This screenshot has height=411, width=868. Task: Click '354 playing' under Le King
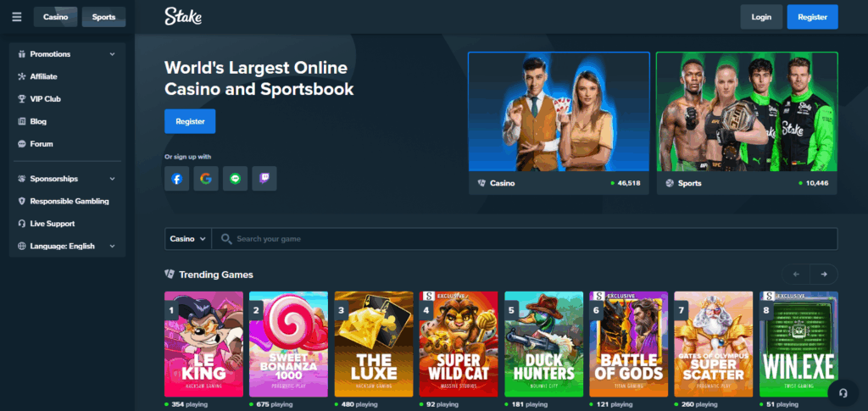190,404
